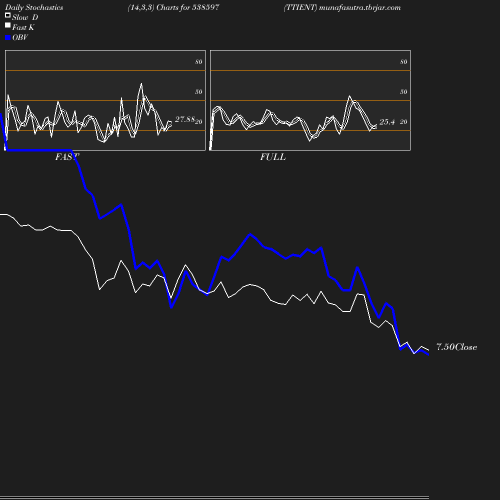Click the blue OBV legend swatch
This screenshot has width=500, height=500.
(x=8, y=38)
